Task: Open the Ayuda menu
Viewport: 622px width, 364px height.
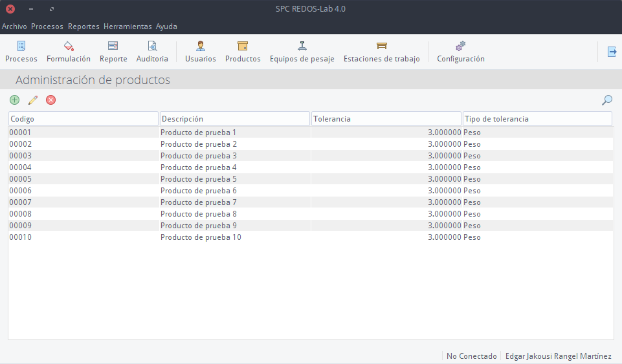Action: coord(166,27)
